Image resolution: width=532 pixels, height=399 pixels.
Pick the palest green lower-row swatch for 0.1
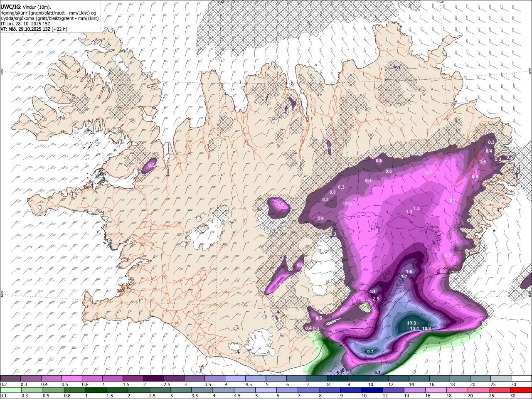[x=10, y=390]
